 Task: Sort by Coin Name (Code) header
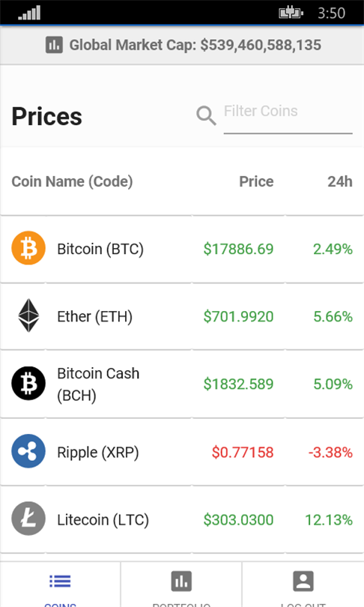coord(73,181)
